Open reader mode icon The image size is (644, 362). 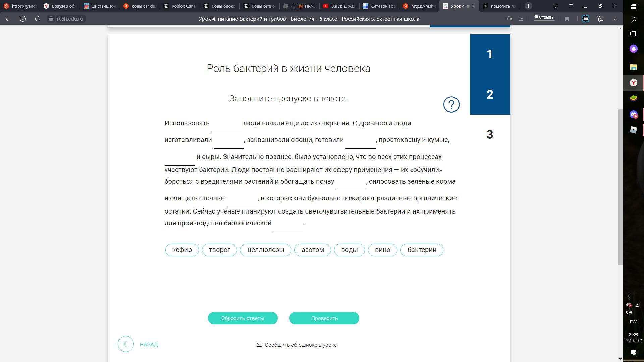[521, 19]
